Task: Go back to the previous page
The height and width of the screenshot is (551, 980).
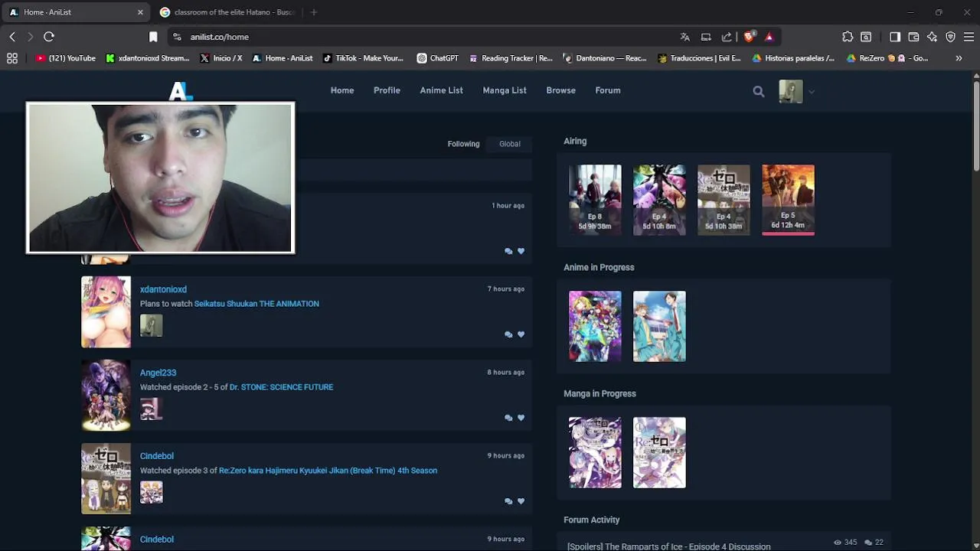Action: coord(12,37)
